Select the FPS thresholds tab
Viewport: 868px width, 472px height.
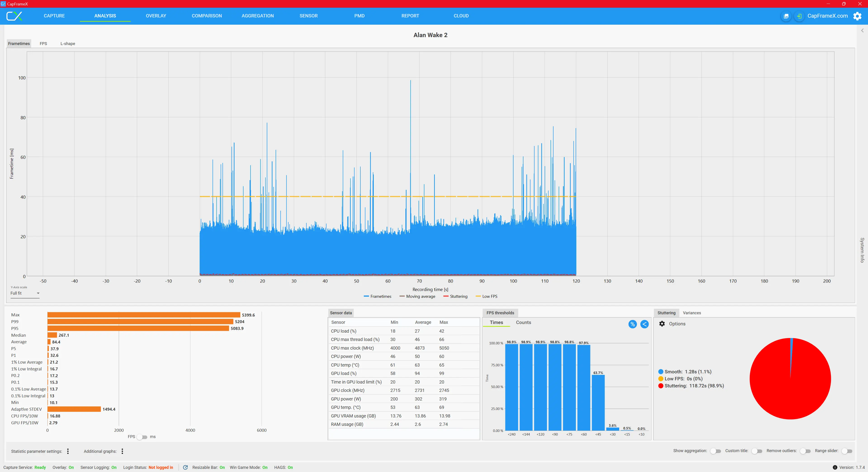(x=500, y=313)
